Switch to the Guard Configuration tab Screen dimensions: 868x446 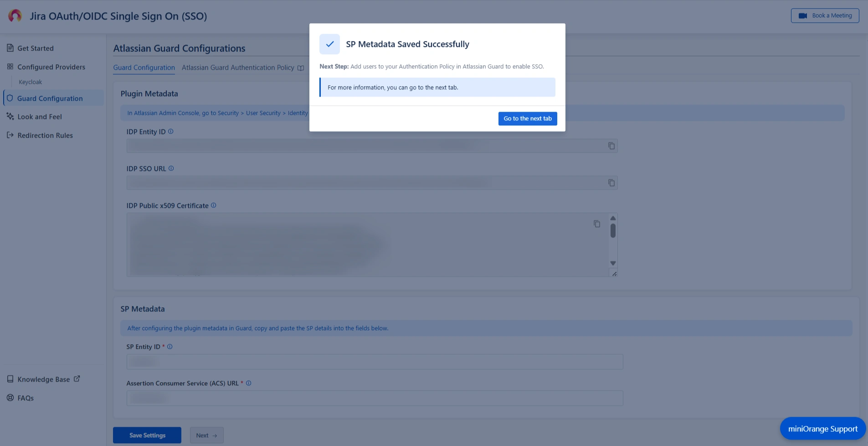click(x=144, y=67)
